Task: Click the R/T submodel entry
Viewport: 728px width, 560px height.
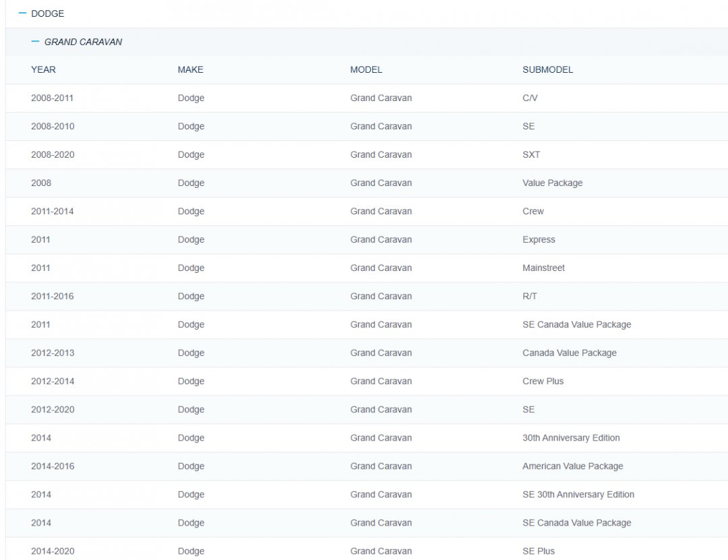Action: (530, 296)
